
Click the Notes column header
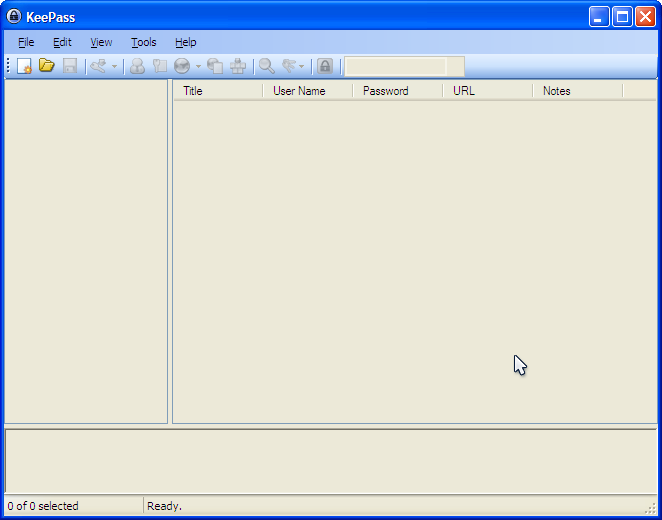coord(578,91)
